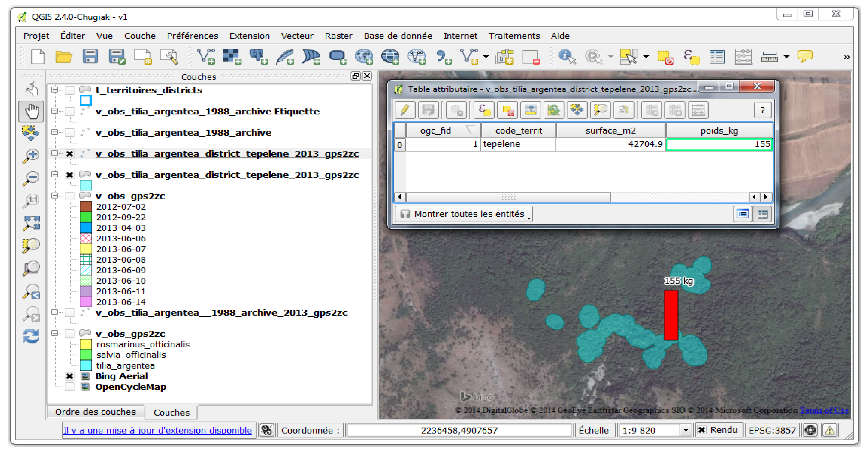
Task: Switch to Ordre des couches tab
Action: click(x=95, y=412)
